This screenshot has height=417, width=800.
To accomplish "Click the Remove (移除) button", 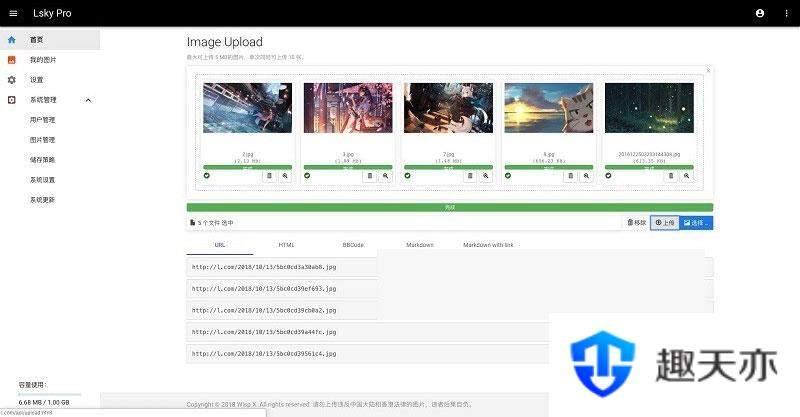I will coord(637,223).
